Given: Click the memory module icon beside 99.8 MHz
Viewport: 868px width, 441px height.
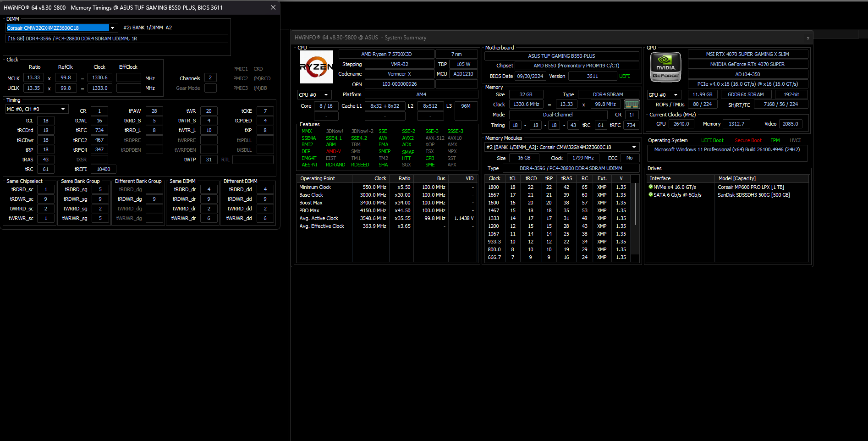Looking at the screenshot, I should point(632,105).
